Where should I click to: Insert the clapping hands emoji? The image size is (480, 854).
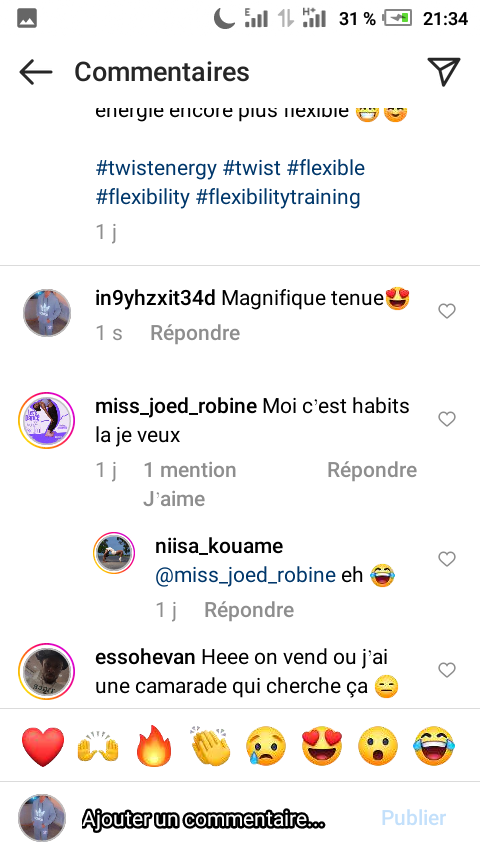[x=211, y=747]
